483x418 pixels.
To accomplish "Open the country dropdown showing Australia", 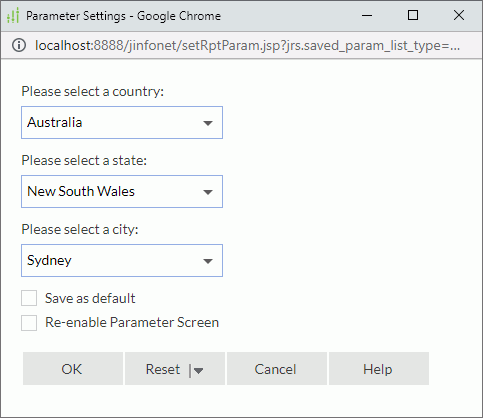I will click(122, 123).
